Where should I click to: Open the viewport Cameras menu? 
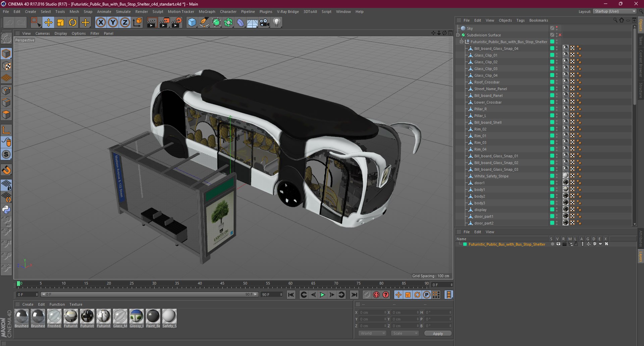[42, 33]
